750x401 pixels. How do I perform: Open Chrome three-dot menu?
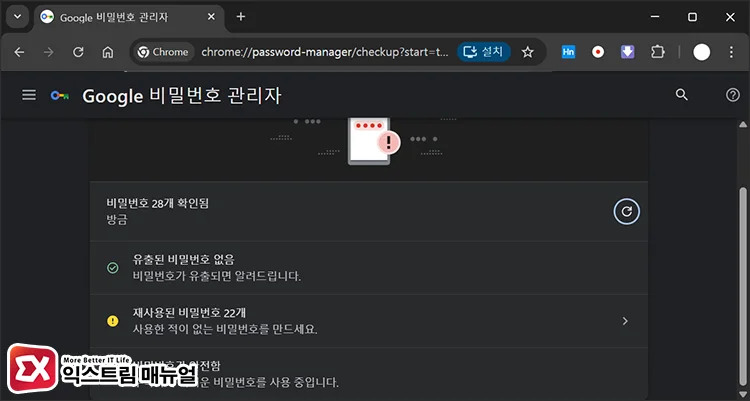(x=731, y=52)
